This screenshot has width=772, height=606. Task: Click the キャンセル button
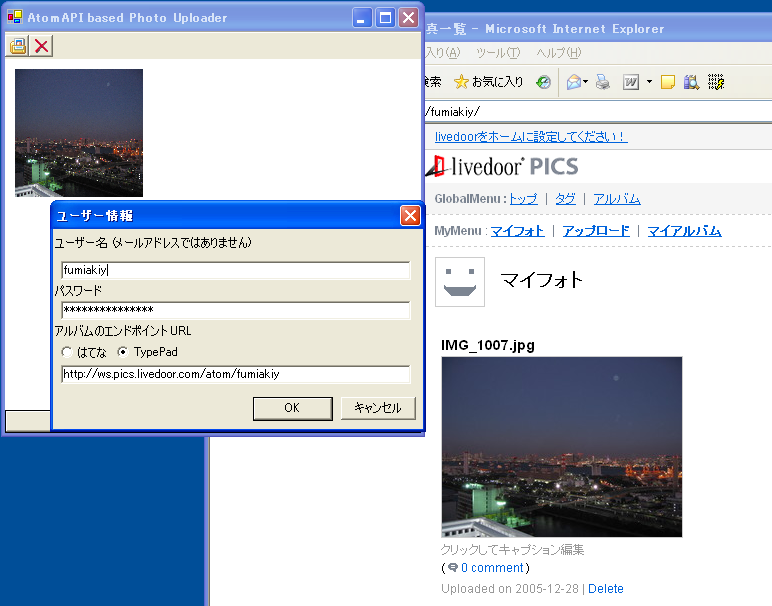378,408
